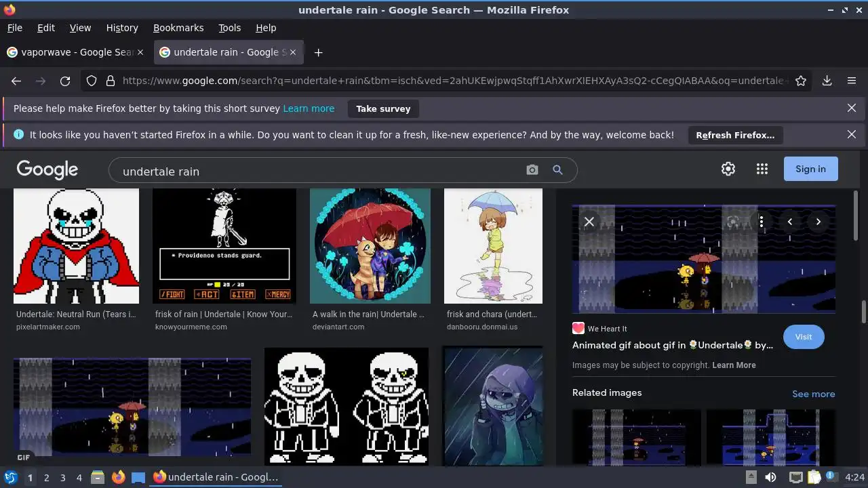Viewport: 868px width, 488px height.
Task: Click See more related images
Action: (814, 394)
